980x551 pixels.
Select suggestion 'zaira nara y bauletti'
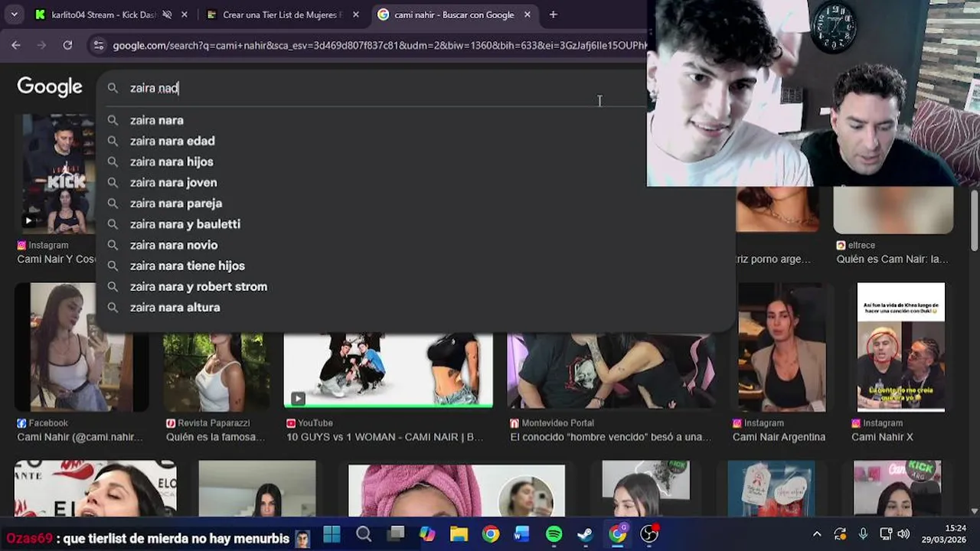185,223
